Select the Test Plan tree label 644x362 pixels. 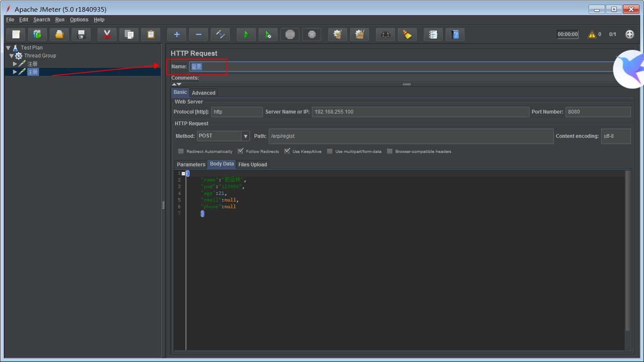(32, 48)
